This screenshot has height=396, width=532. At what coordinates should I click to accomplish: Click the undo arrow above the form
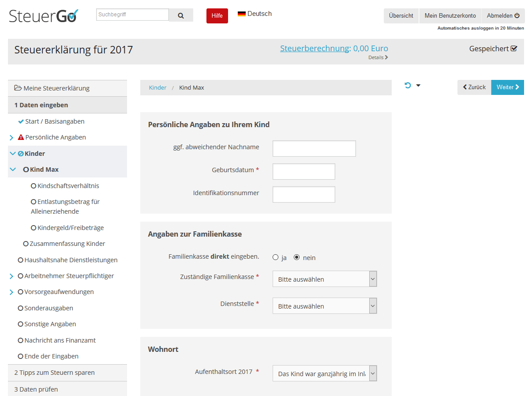(x=407, y=85)
